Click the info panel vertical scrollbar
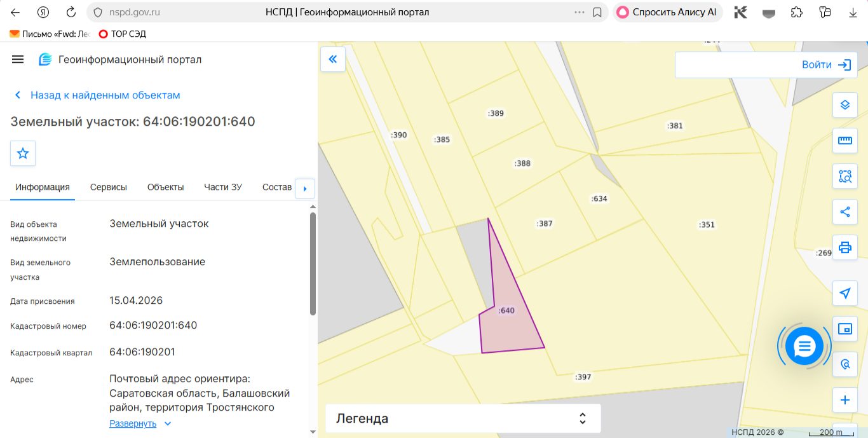 click(x=313, y=264)
